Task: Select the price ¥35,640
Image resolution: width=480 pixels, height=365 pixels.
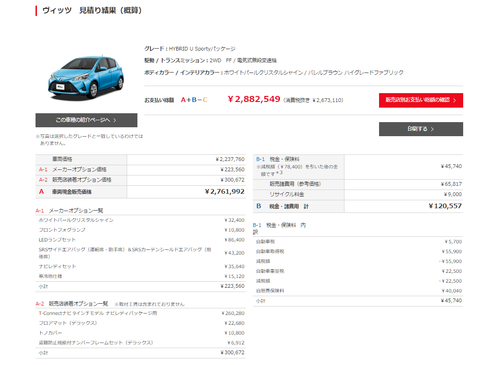Action: coord(234,266)
